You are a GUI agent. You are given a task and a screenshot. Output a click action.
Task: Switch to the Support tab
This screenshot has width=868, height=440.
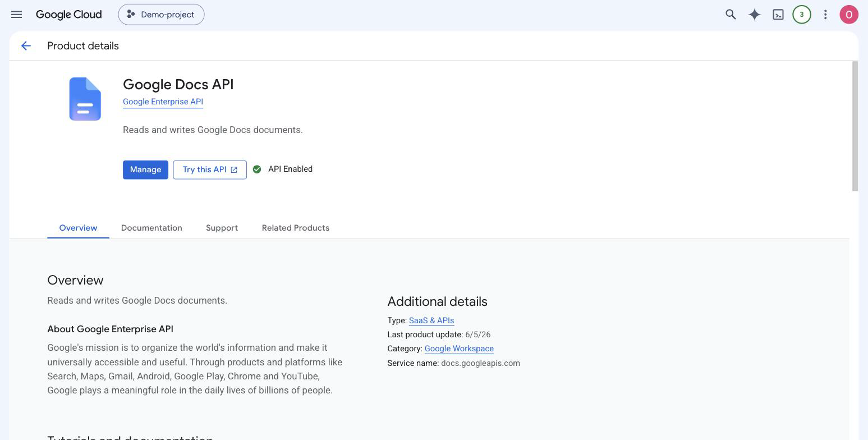[222, 228]
